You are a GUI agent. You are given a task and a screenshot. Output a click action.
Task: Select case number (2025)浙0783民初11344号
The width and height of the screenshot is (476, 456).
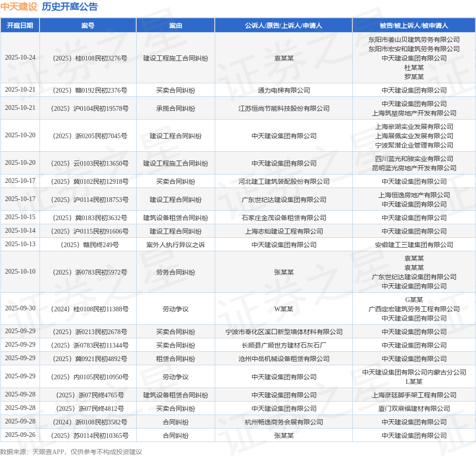[90, 345]
